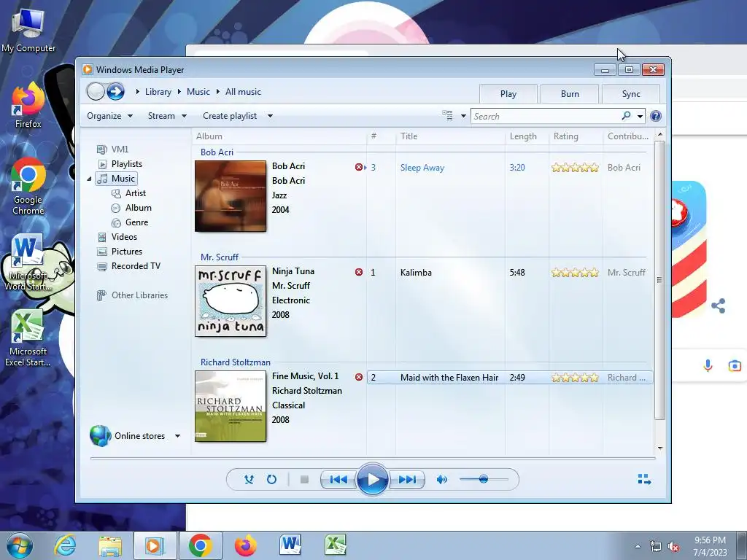Viewport: 747px width, 560px height.
Task: Open the Sync tab
Action: [631, 94]
